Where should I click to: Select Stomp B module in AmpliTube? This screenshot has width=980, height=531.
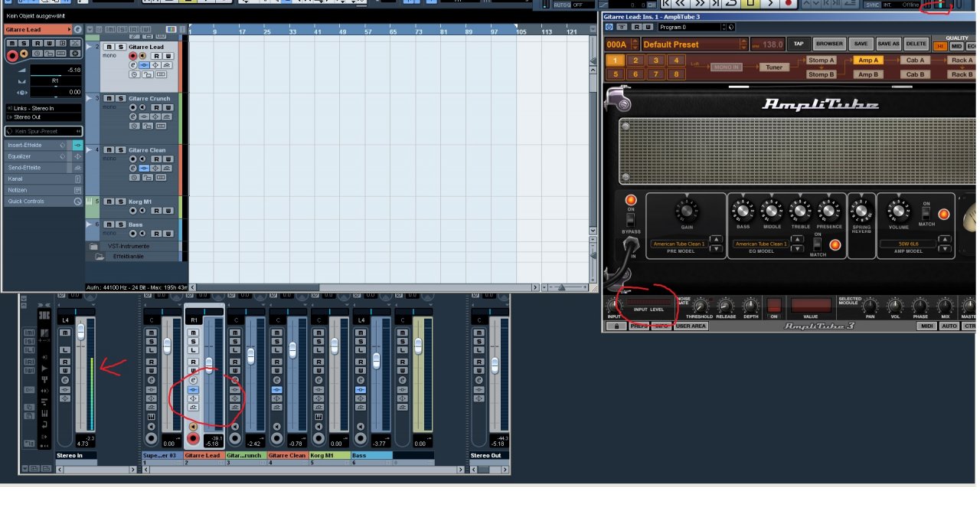(822, 74)
